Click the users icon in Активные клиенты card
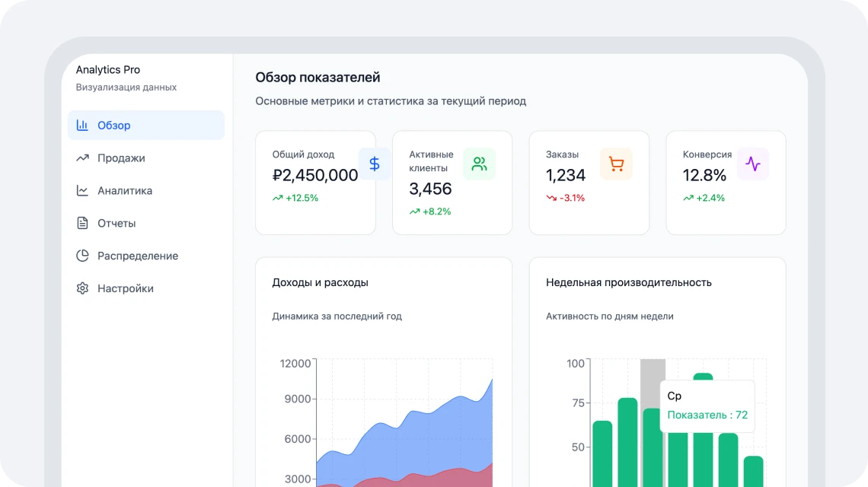 [479, 164]
